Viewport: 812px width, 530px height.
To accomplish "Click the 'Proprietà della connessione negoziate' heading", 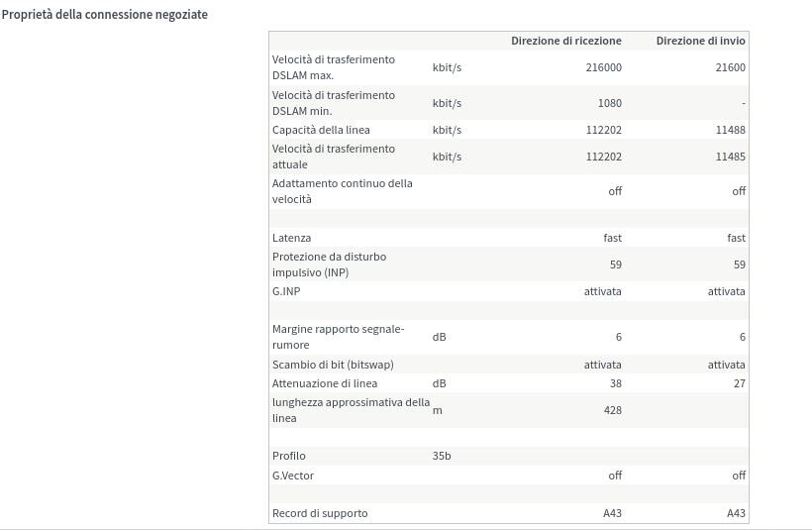I will pos(105,15).
